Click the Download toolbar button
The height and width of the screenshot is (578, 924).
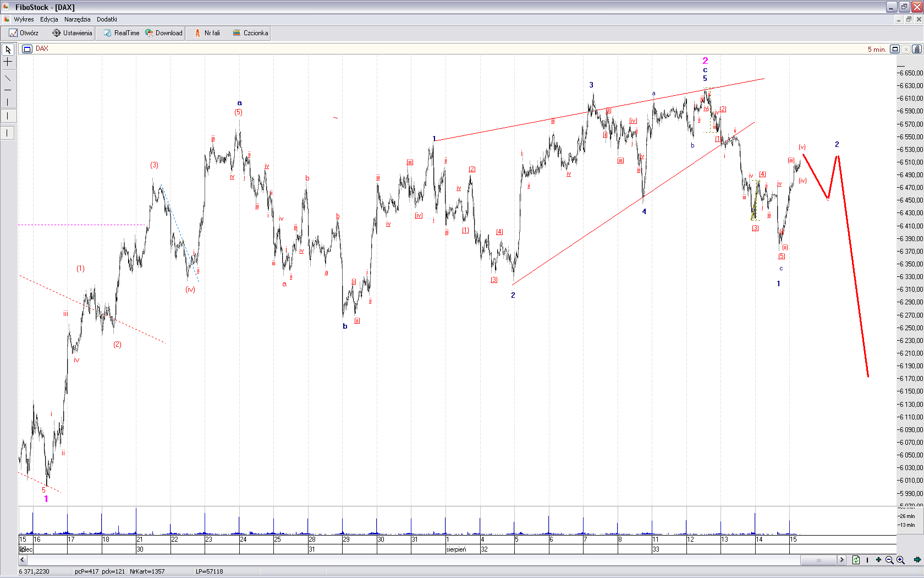tap(164, 33)
